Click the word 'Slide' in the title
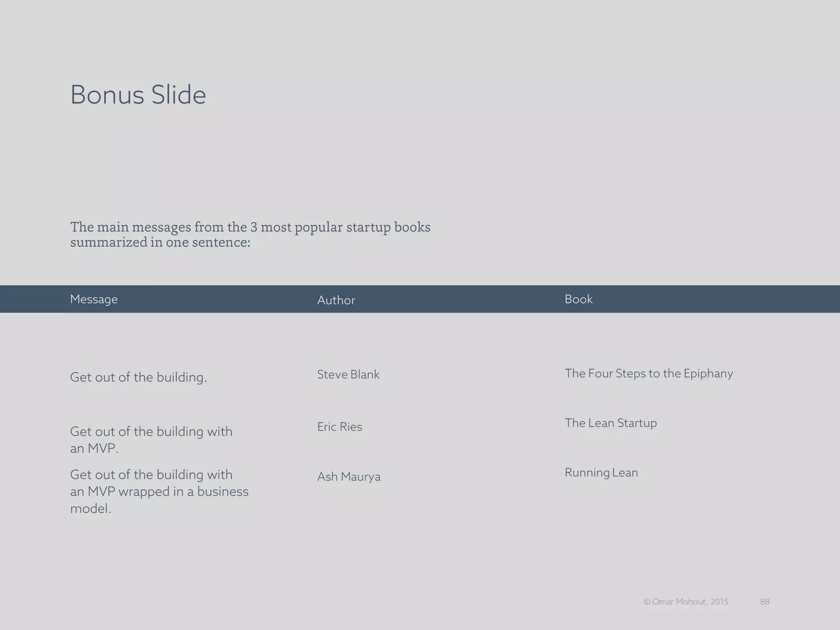840x630 pixels. tap(178, 95)
